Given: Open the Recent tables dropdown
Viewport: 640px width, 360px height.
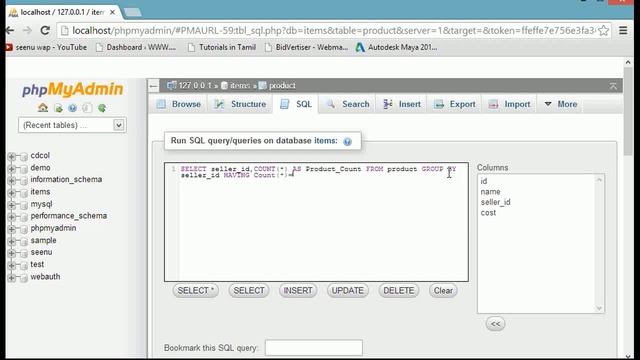Looking at the screenshot, I should coord(72,125).
